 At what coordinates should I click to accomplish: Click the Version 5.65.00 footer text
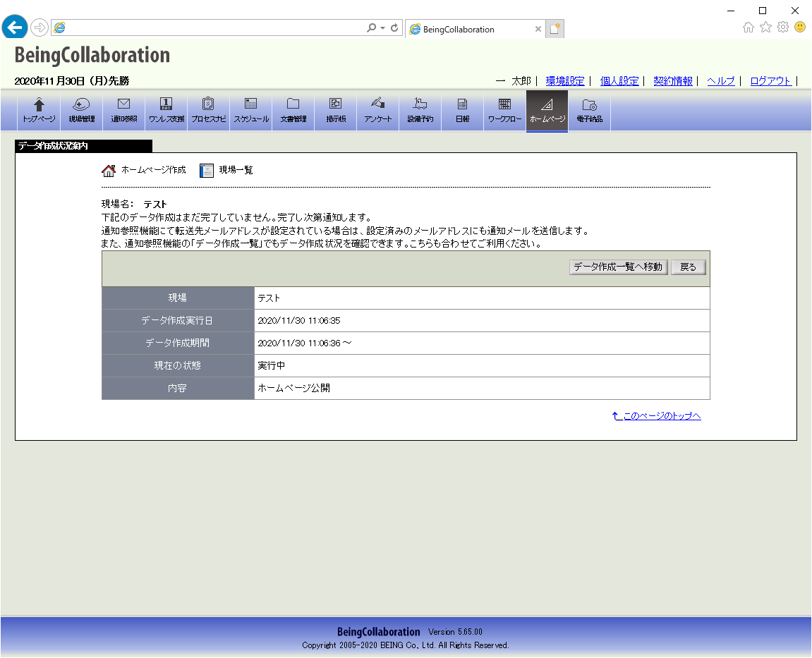pyautogui.click(x=455, y=632)
